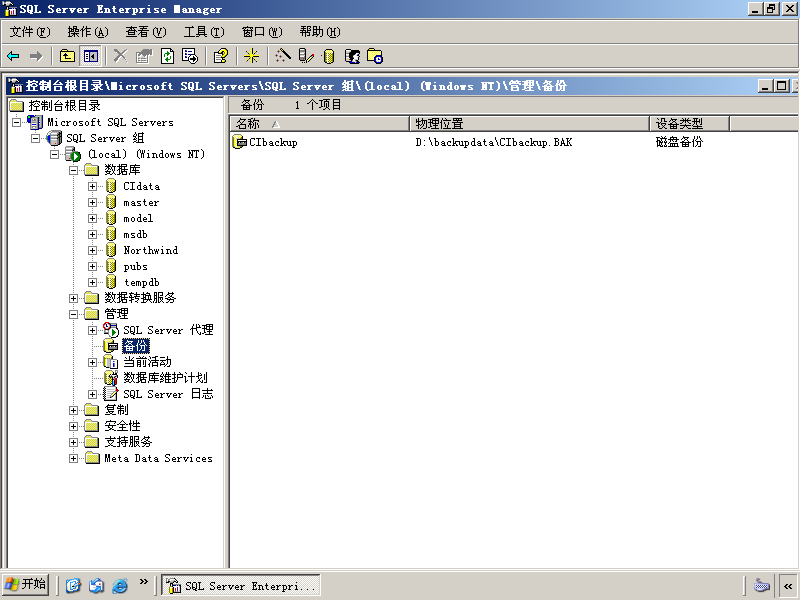Select the CIbackup backup device
The height and width of the screenshot is (600, 800).
(273, 142)
